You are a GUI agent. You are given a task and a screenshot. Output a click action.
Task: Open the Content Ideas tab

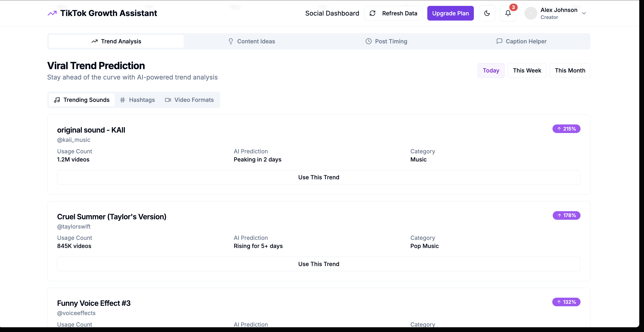click(252, 41)
